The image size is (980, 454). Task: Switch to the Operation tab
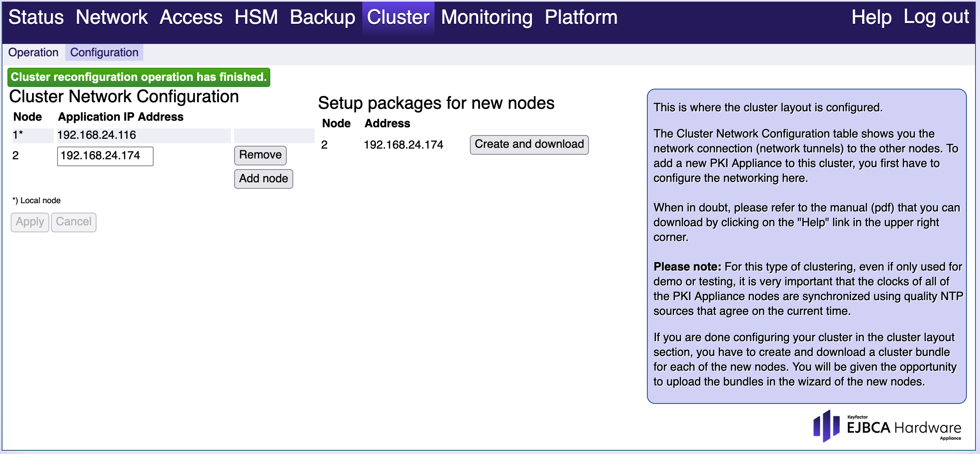pos(33,53)
